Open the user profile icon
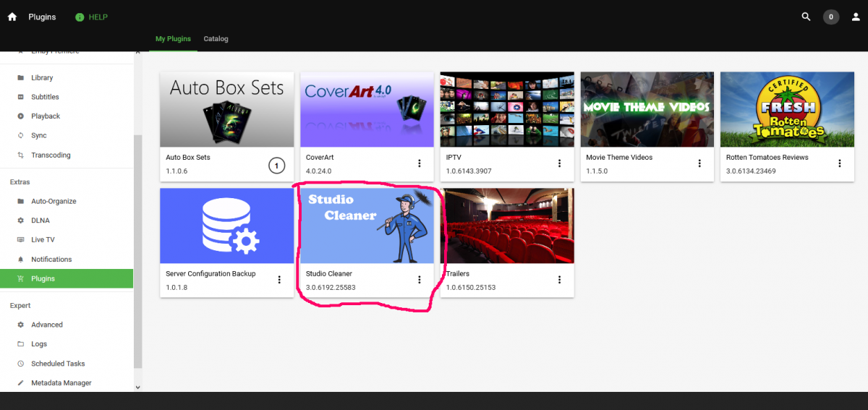This screenshot has width=868, height=410. 854,17
